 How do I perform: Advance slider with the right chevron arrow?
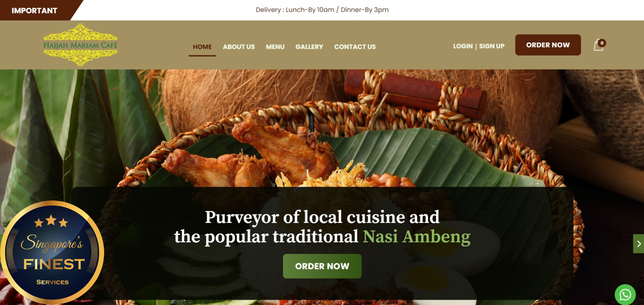(639, 244)
